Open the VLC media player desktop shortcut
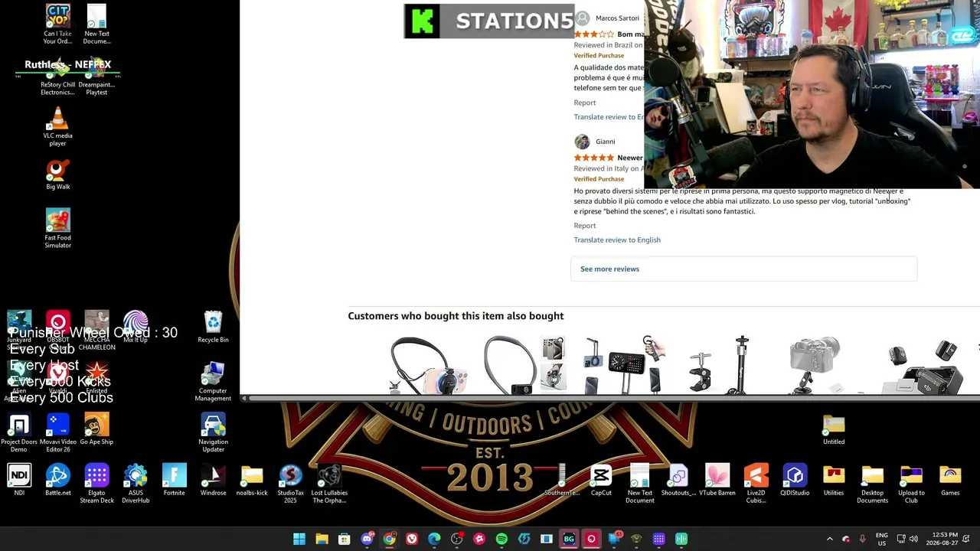Screen dimensions: 980x551 click(x=57, y=126)
